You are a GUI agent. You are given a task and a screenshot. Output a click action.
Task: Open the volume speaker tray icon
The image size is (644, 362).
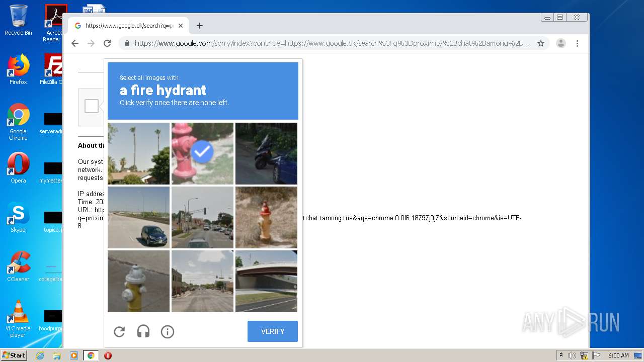572,355
